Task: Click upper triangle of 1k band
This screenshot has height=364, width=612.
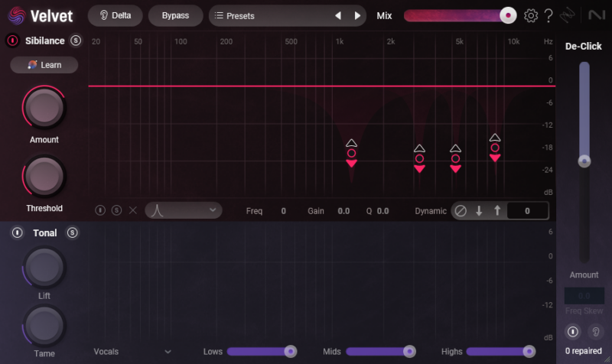Action: (x=351, y=143)
